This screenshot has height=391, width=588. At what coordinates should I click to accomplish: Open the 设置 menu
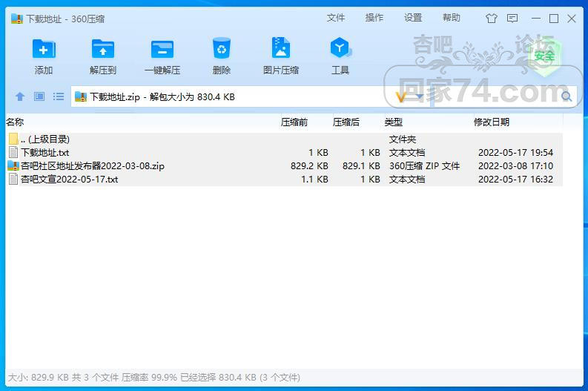413,18
